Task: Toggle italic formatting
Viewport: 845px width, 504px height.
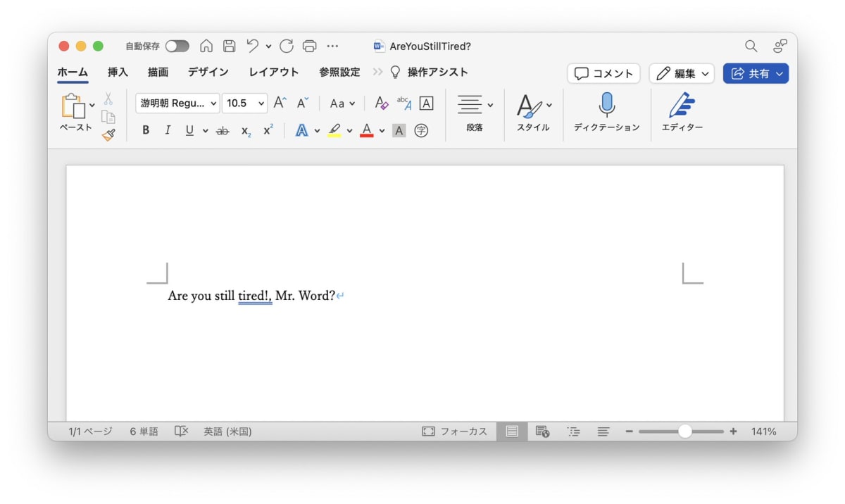Action: point(168,131)
